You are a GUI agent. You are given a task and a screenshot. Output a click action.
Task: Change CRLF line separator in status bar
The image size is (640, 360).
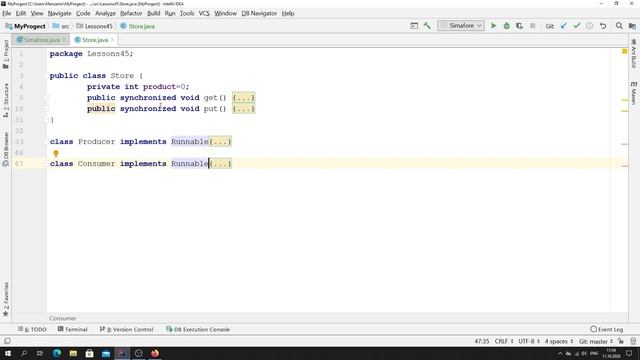click(x=504, y=341)
